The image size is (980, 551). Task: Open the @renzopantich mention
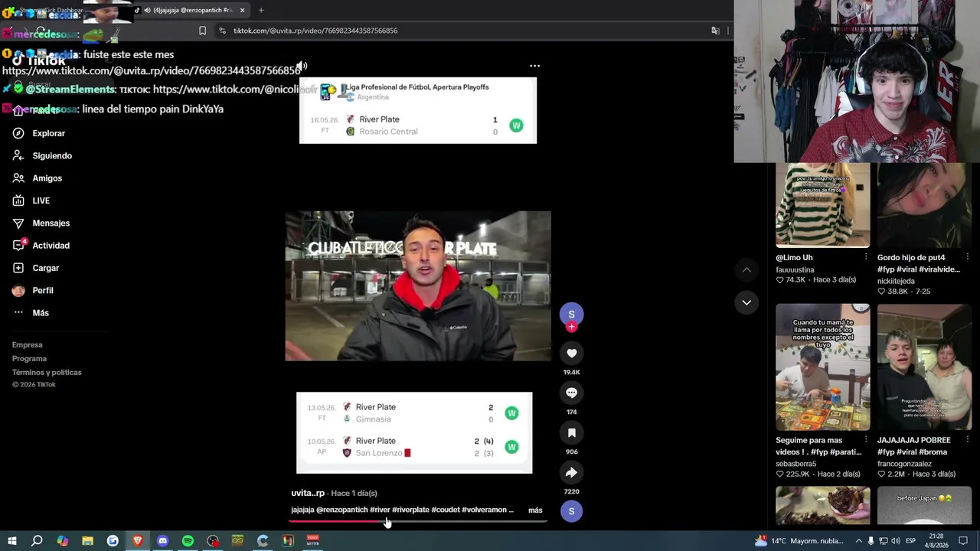pos(342,510)
